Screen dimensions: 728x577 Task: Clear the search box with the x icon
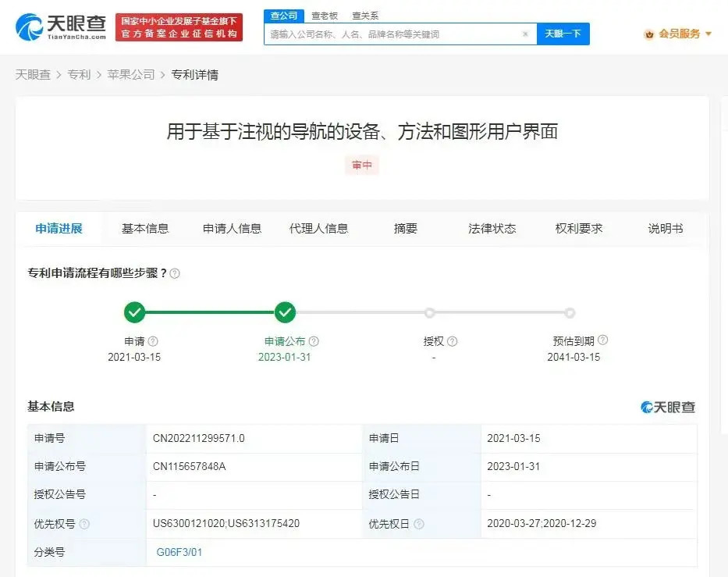(x=525, y=34)
